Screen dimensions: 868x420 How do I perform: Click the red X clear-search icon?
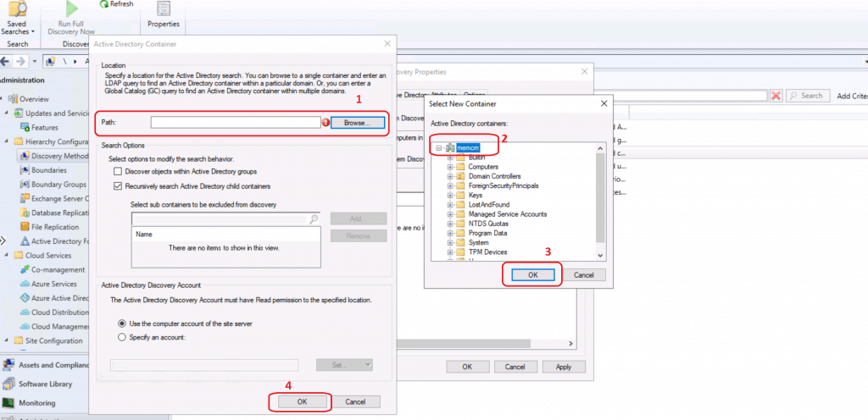pos(776,96)
